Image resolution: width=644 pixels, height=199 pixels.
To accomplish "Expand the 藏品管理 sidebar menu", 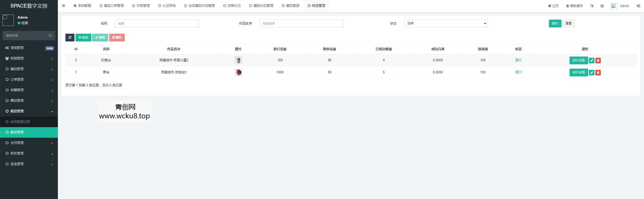I will click(29, 69).
